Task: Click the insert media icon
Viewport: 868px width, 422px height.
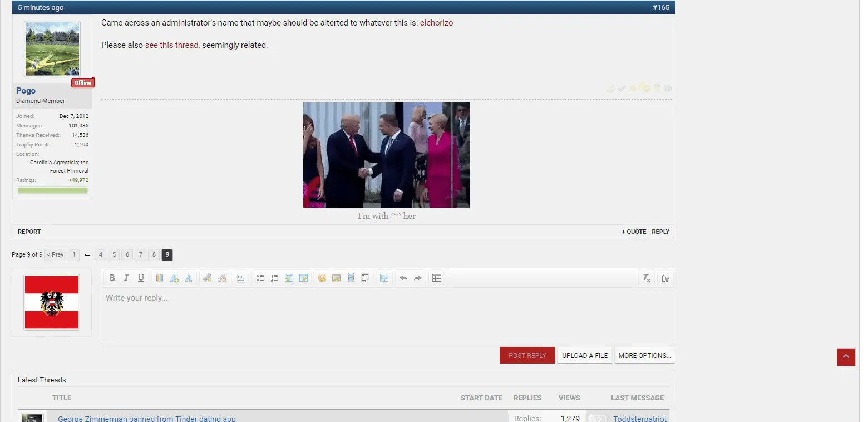Action: [351, 278]
